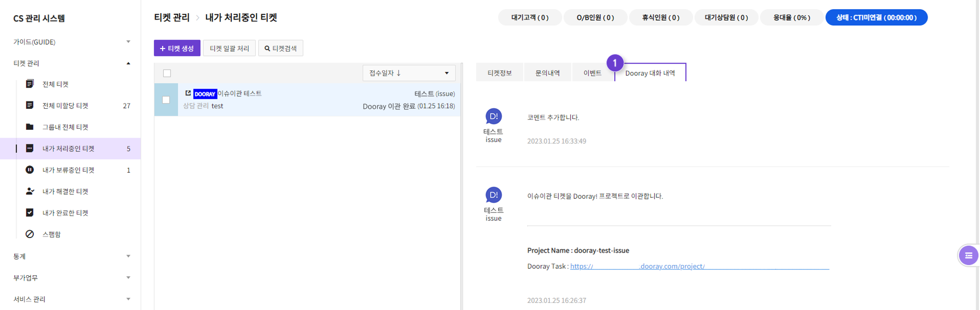This screenshot has height=310, width=980.
Task: Open the 스팸함 folder
Action: (x=51, y=234)
